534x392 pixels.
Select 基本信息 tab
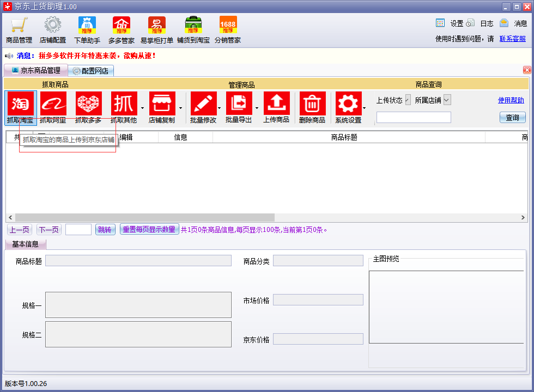coord(26,244)
